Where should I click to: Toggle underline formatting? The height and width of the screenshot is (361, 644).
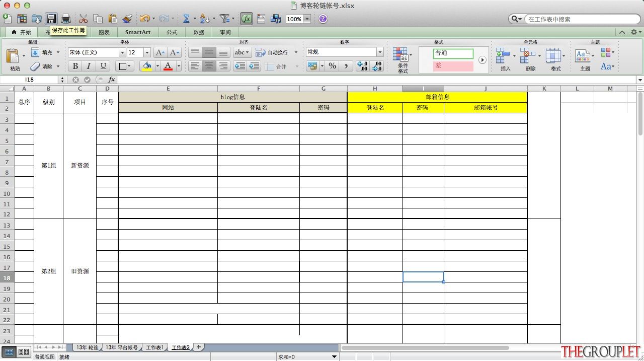[103, 66]
